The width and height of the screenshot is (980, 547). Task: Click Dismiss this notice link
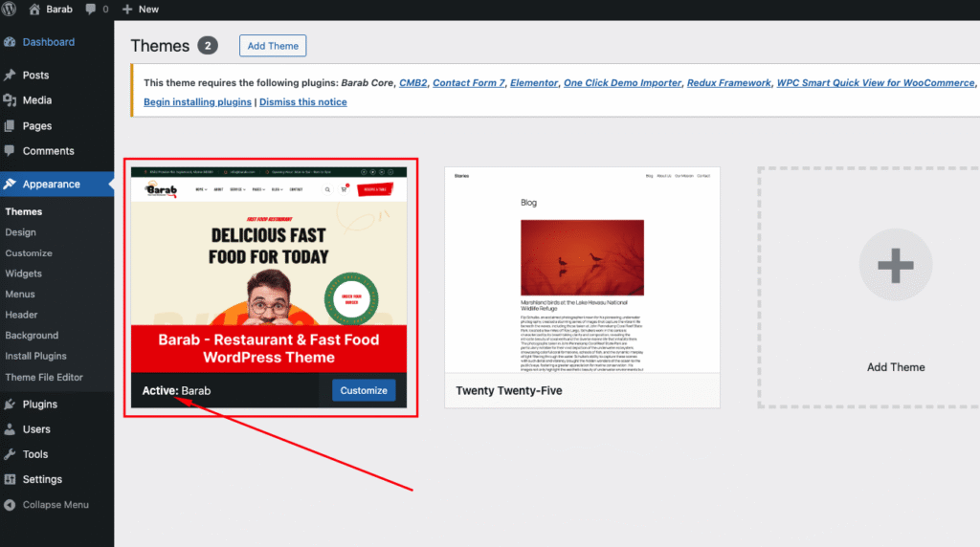(x=303, y=101)
